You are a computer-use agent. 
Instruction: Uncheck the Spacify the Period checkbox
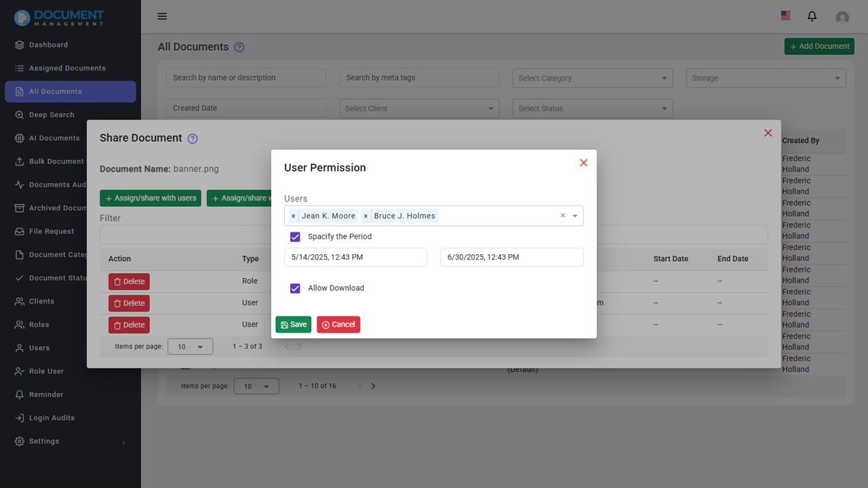point(295,237)
